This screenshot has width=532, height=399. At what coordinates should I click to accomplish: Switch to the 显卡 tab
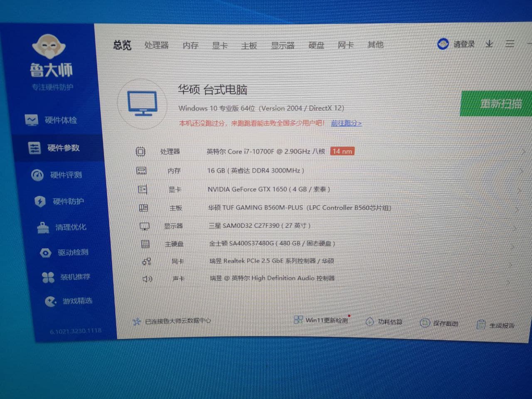(219, 45)
